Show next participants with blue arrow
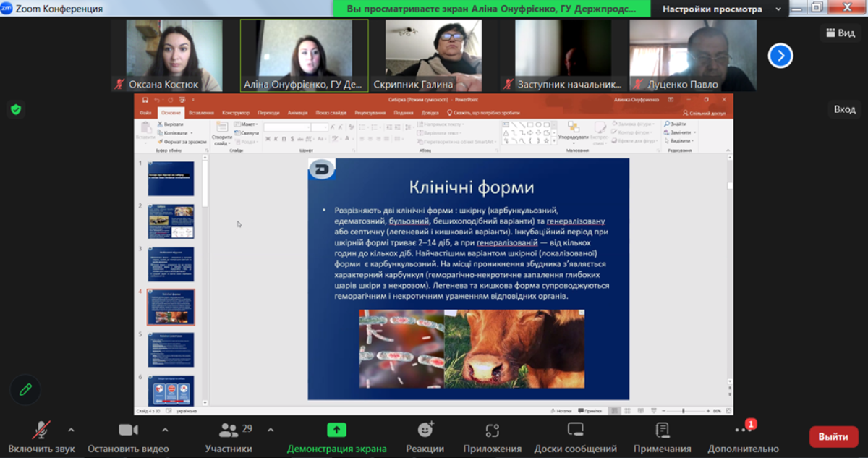Screen dimensions: 868x458 tap(780, 56)
